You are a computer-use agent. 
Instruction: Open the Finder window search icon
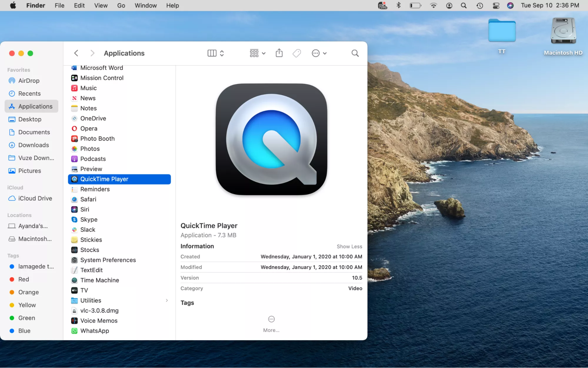355,53
